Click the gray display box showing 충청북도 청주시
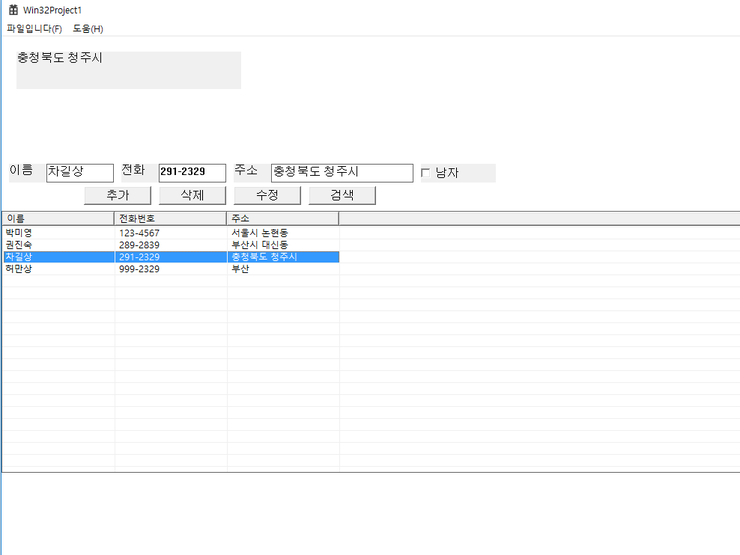Image resolution: width=740 pixels, height=555 pixels. [128, 70]
